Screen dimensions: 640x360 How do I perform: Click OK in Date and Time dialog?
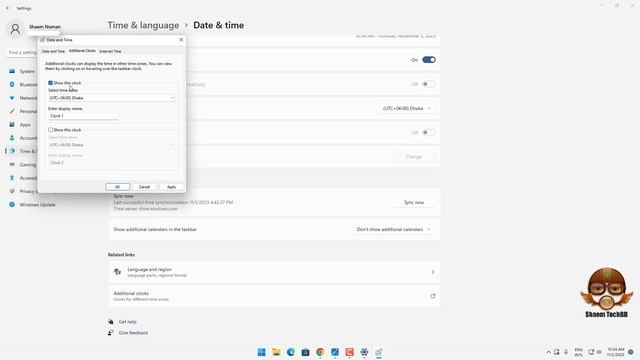(118, 187)
